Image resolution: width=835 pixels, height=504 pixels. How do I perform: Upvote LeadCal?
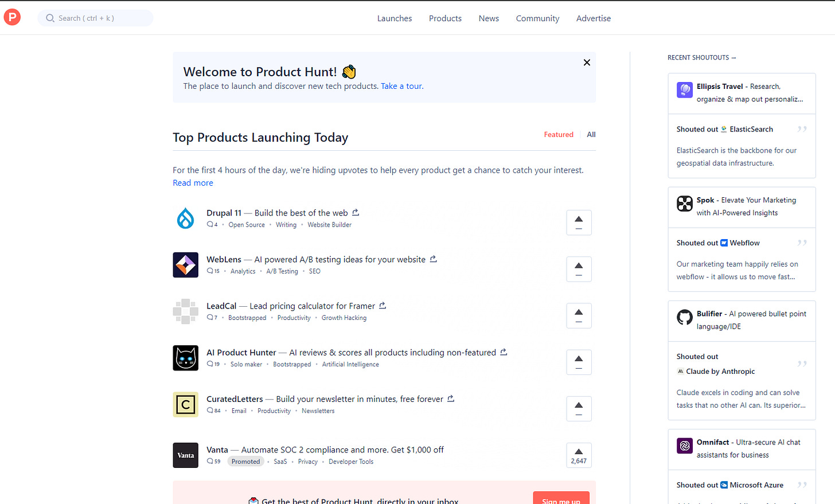pyautogui.click(x=579, y=315)
